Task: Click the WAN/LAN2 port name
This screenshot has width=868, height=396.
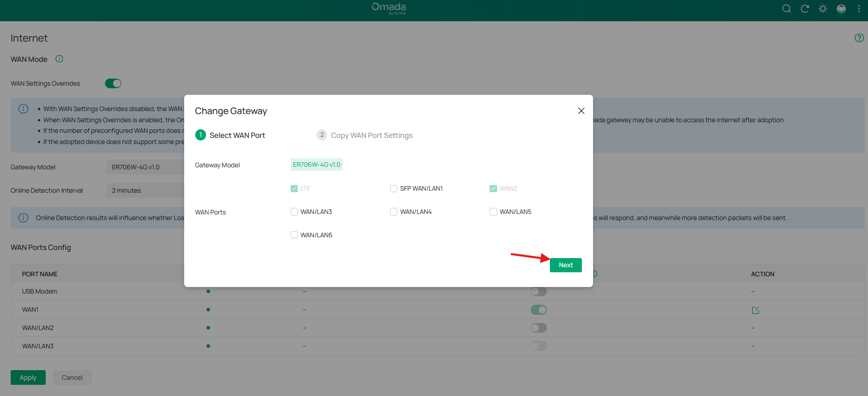Action: tap(38, 328)
